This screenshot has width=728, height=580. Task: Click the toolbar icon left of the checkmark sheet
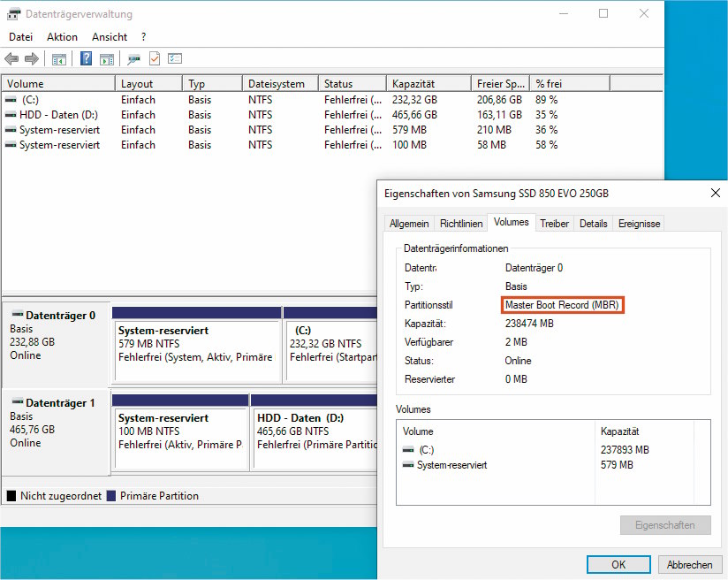[x=133, y=59]
